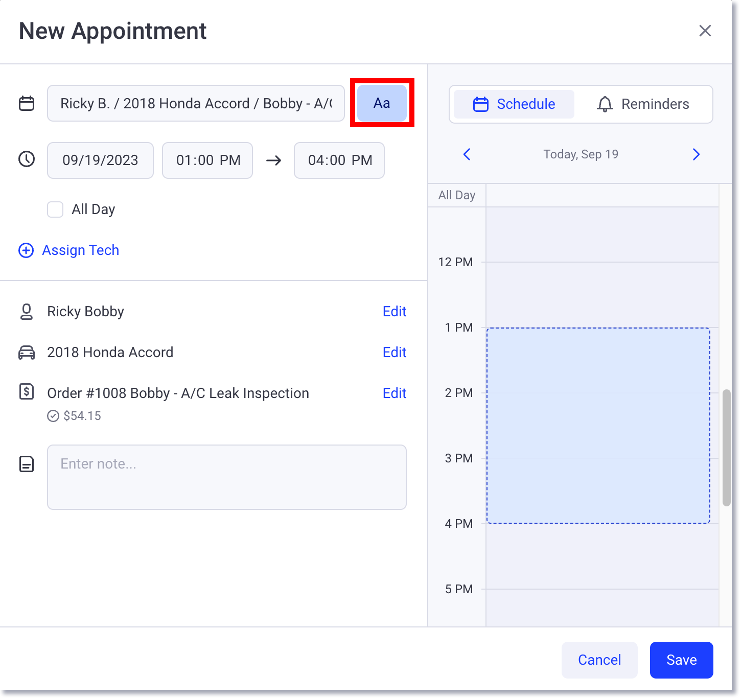Enable the All Day checkbox

pos(55,209)
